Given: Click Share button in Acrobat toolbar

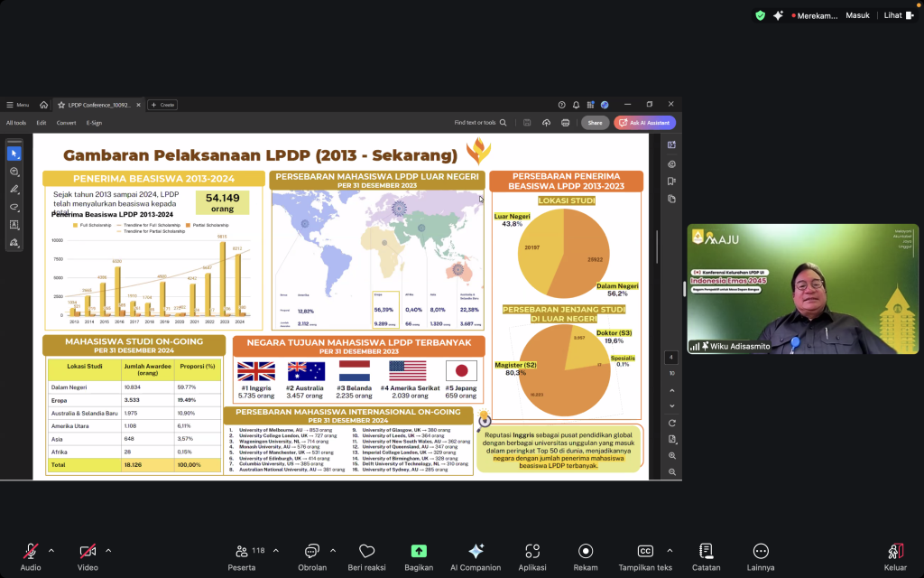Looking at the screenshot, I should 595,123.
